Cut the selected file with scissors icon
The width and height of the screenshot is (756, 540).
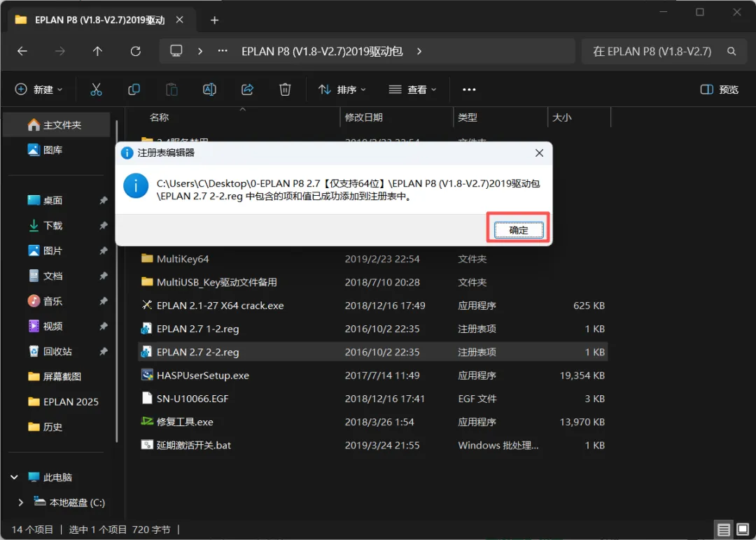click(x=96, y=90)
